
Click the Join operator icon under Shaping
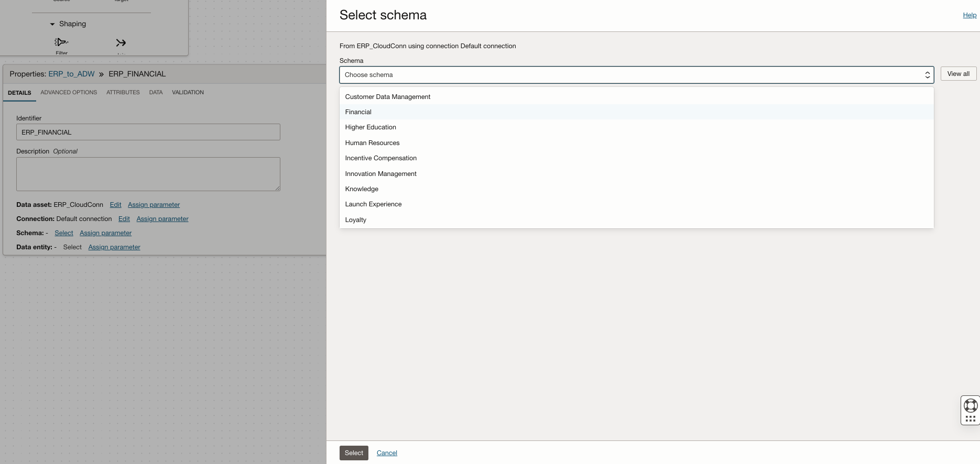click(x=121, y=43)
